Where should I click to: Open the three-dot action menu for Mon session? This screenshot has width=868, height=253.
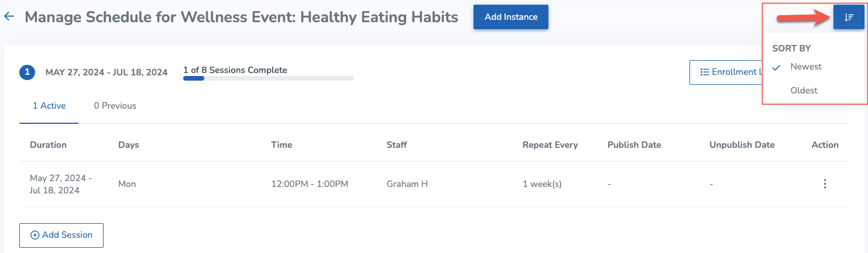click(825, 184)
